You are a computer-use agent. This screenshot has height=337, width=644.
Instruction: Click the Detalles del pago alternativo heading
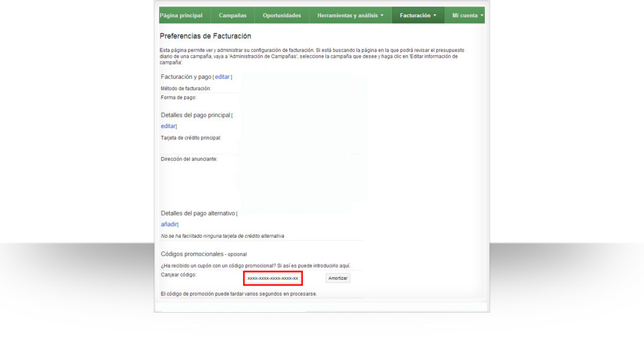click(x=197, y=213)
